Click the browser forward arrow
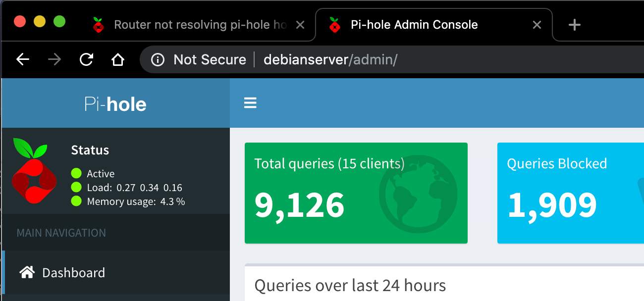 (x=54, y=60)
